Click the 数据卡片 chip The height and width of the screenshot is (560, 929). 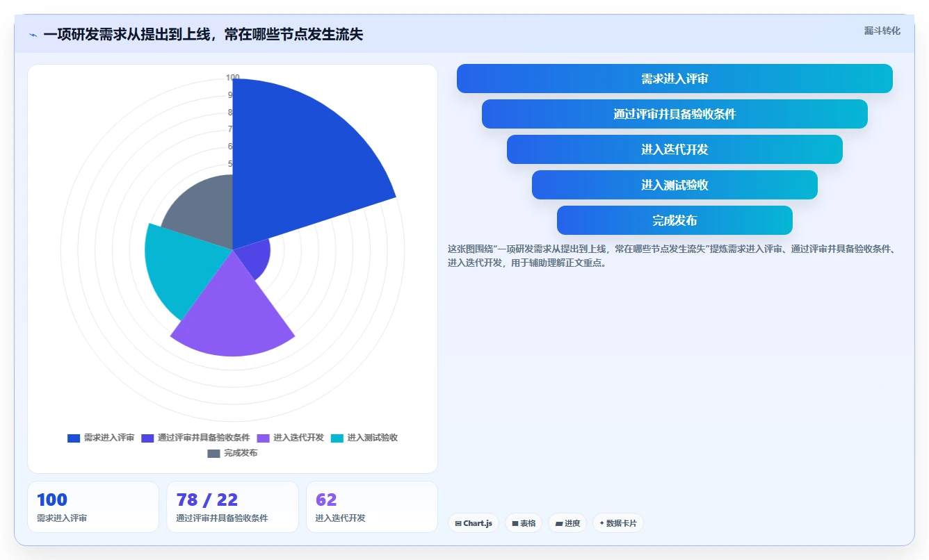pos(618,523)
